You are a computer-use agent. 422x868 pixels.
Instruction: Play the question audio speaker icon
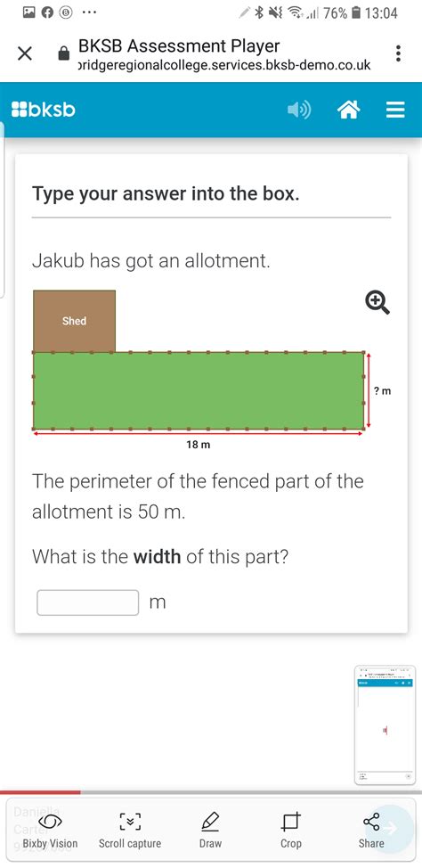299,111
